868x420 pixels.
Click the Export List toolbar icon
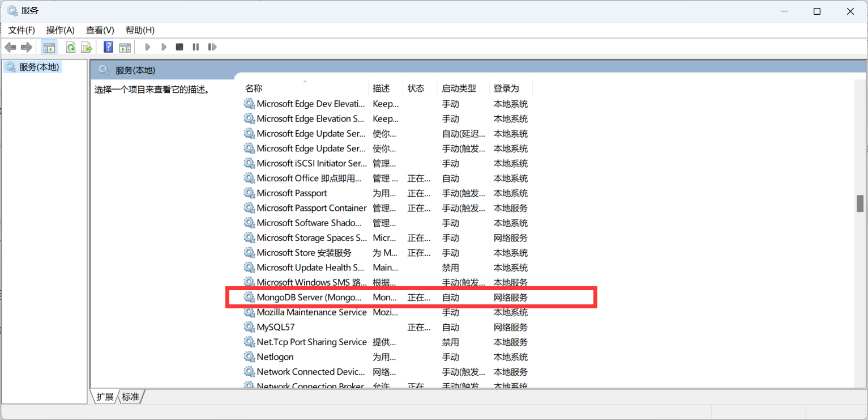tap(87, 47)
